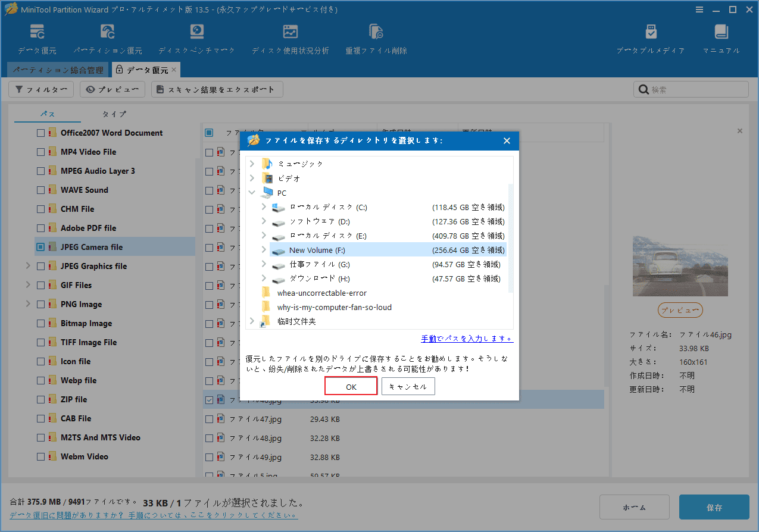The width and height of the screenshot is (759, 532).
Task: Click inside the search field
Action: coord(691,89)
